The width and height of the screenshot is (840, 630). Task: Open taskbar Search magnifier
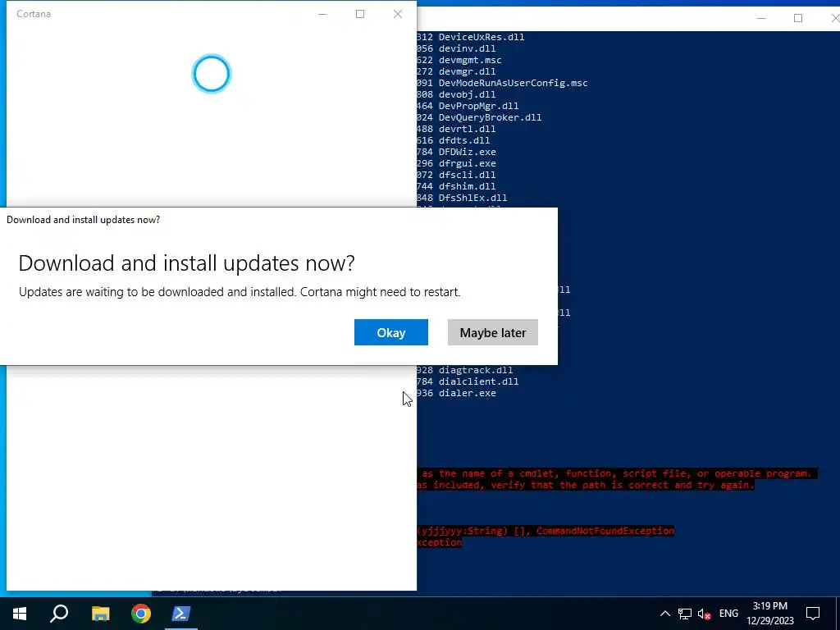(59, 614)
